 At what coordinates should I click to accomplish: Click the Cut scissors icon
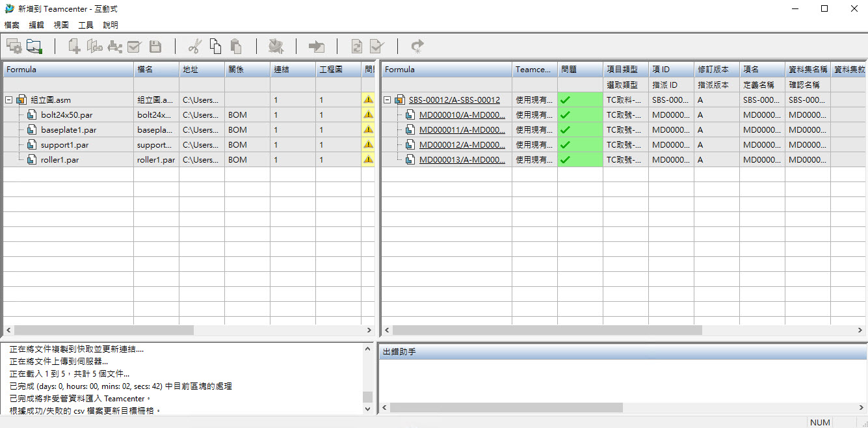tap(194, 46)
